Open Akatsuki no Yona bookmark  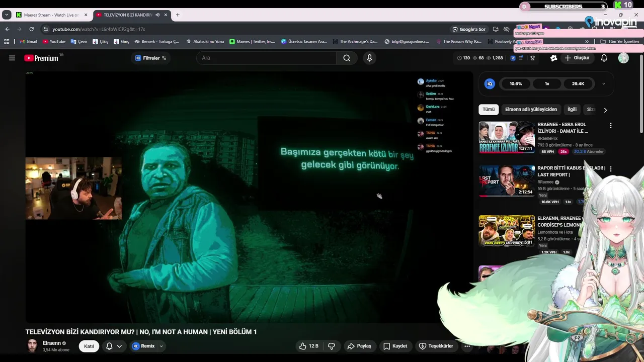[205, 42]
